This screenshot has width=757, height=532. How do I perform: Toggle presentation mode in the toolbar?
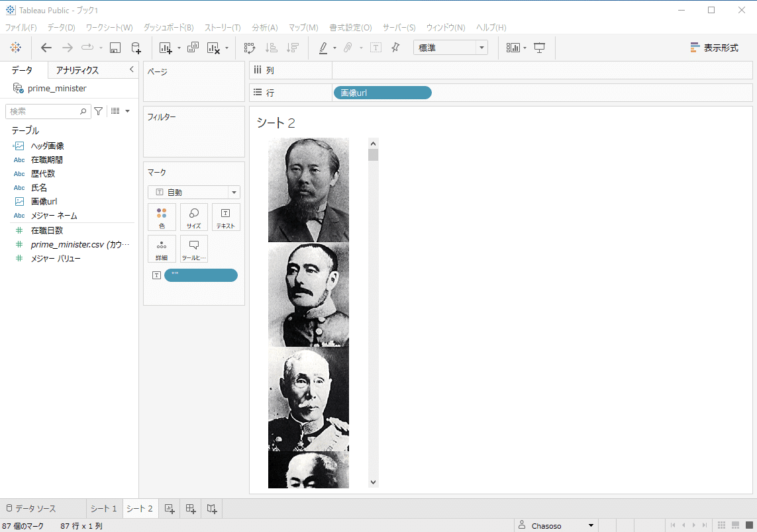540,48
